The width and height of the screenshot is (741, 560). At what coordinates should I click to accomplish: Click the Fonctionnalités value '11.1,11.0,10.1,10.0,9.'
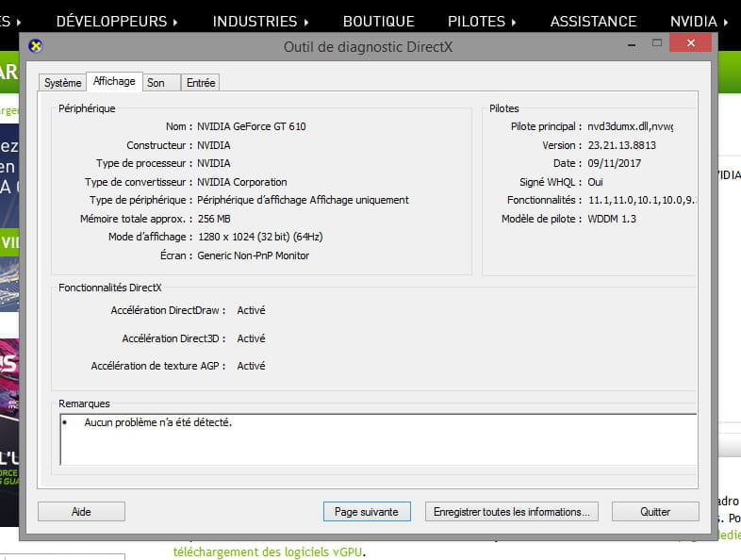[x=641, y=201]
